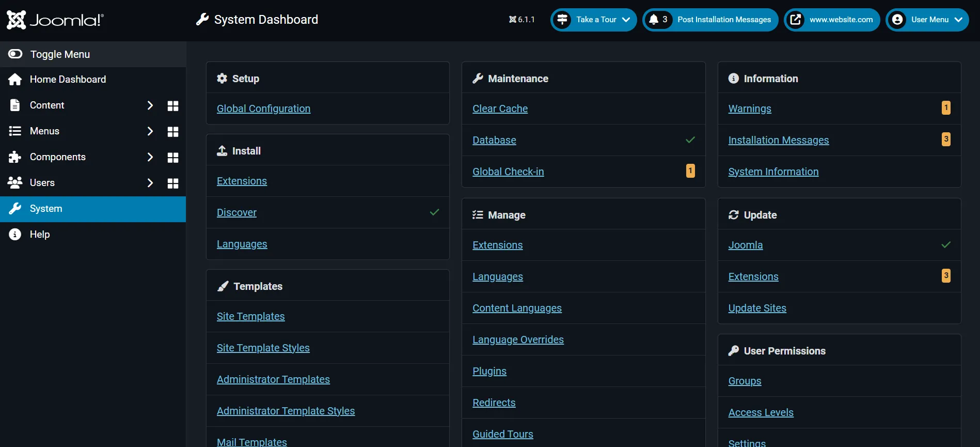The width and height of the screenshot is (980, 447).
Task: Expand the Menus submenu chevron
Action: pyautogui.click(x=150, y=131)
